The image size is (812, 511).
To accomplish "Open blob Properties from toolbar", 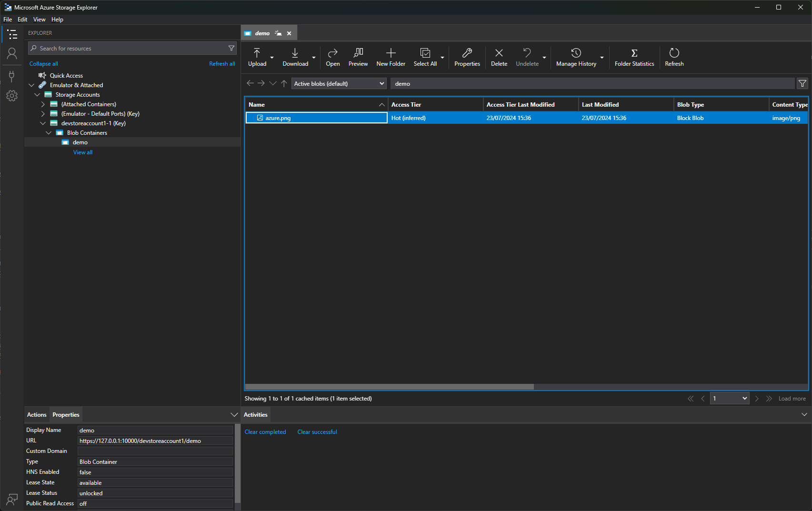I will pos(467,58).
